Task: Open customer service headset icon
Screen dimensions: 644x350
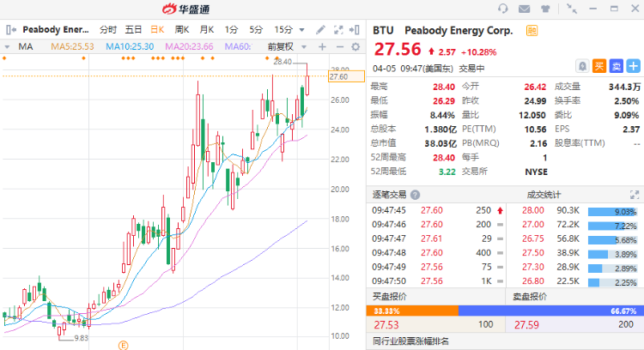Action: tap(502, 9)
